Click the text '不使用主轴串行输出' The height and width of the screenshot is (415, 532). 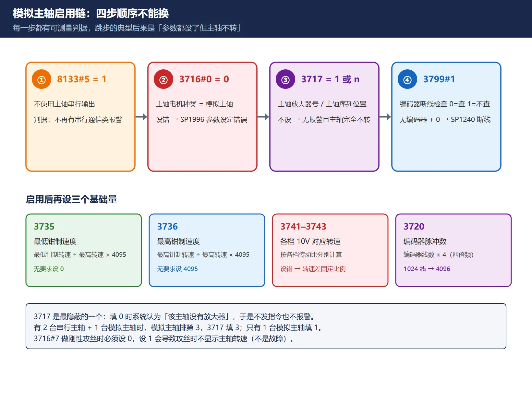[64, 104]
